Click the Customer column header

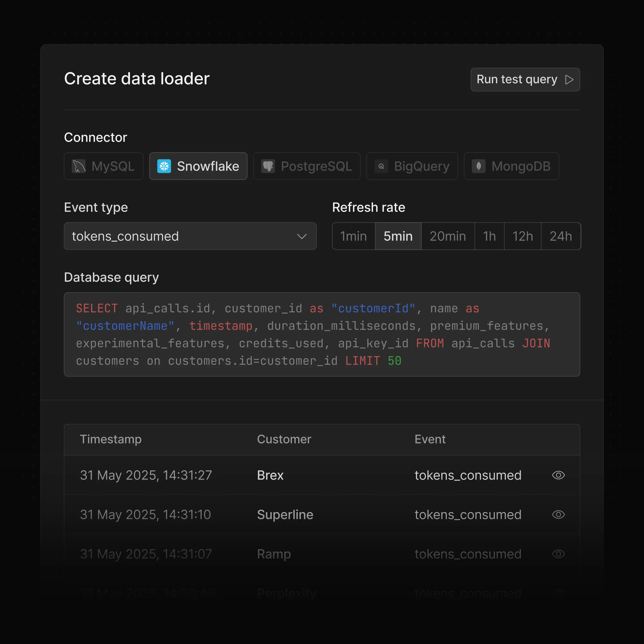[x=284, y=439]
